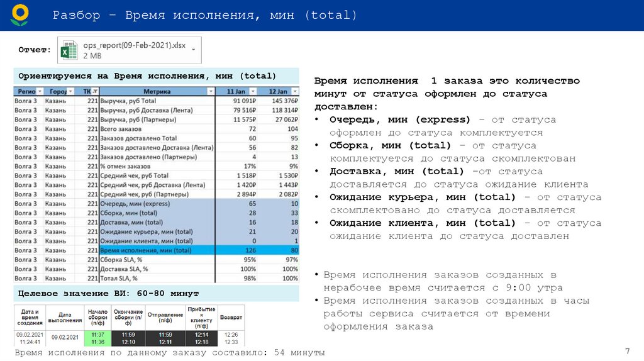Click the dark Прибытие к клиенту time cell
Screen dimensions: 644x361
[202, 338]
